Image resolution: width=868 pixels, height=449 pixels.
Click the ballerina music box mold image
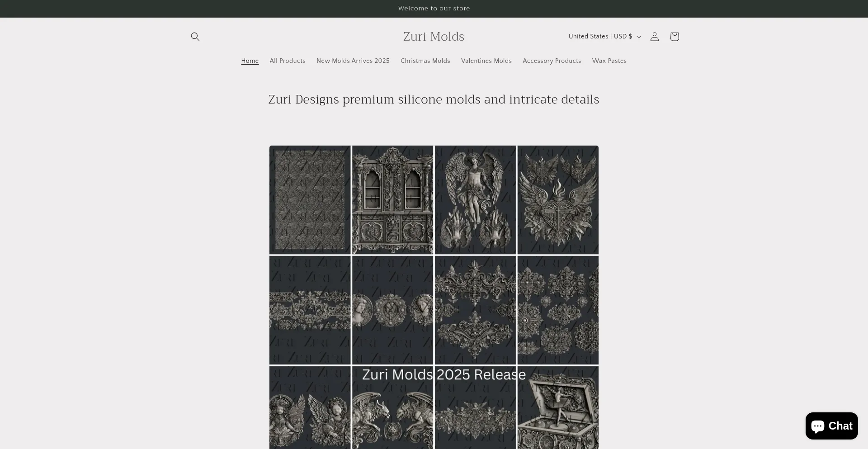point(558,409)
